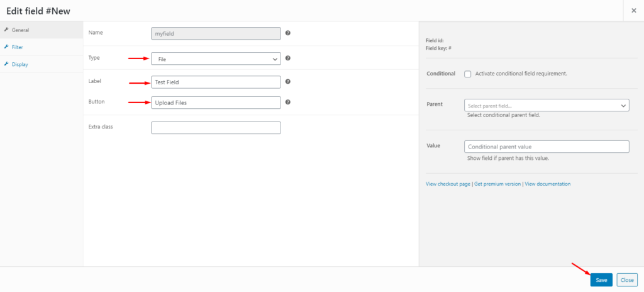Click the help icon beside Name field

pos(288,33)
